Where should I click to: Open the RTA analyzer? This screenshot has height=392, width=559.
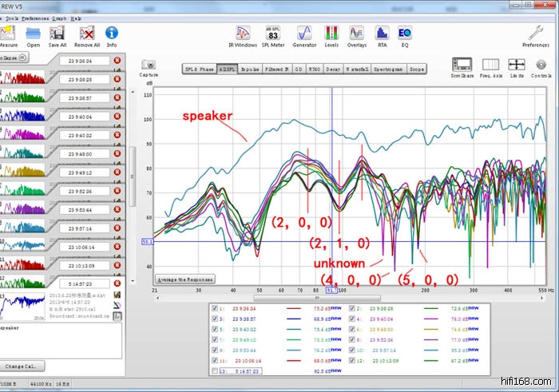point(383,34)
